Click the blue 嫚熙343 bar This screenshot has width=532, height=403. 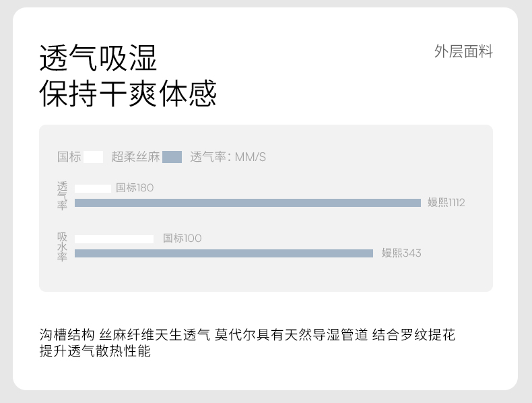coord(224,253)
